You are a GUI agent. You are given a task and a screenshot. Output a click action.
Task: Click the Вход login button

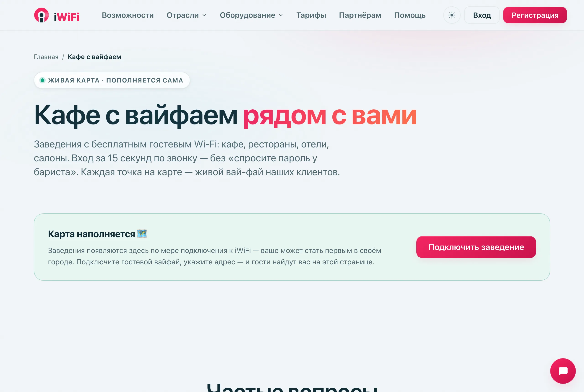(x=482, y=15)
